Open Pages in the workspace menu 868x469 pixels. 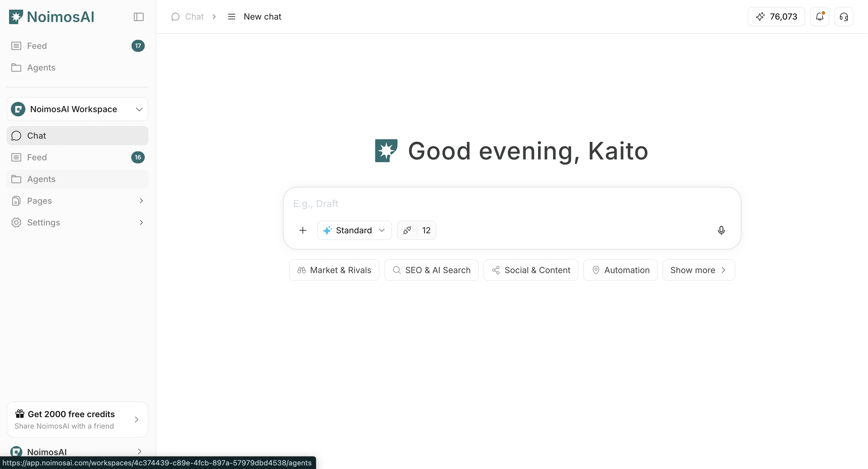[x=78, y=201]
